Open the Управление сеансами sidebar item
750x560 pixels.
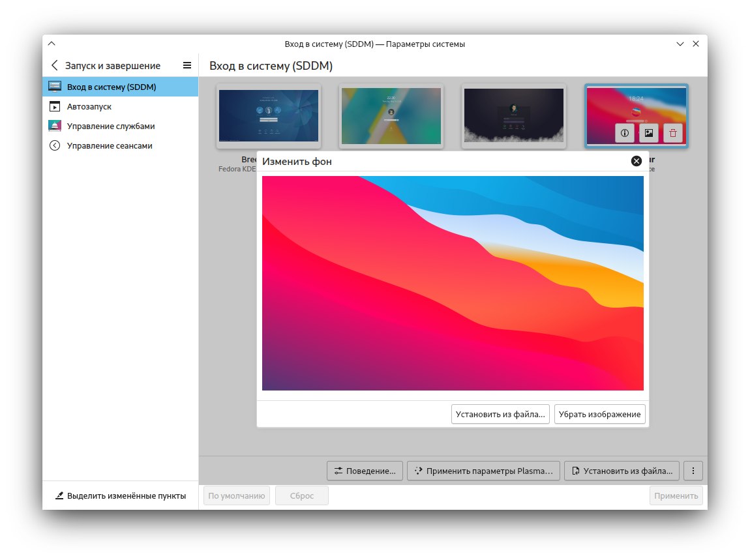tap(120, 146)
